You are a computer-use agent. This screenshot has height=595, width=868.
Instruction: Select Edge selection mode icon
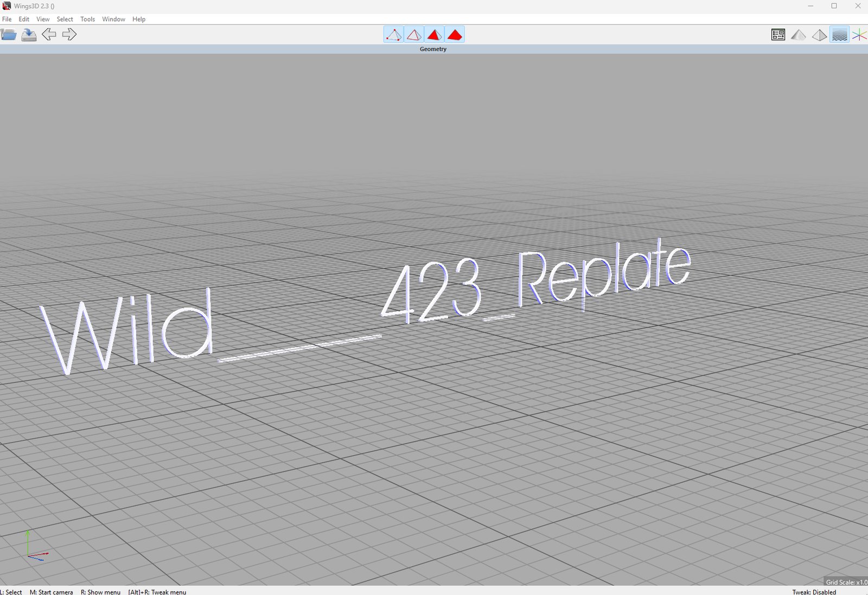(x=414, y=35)
